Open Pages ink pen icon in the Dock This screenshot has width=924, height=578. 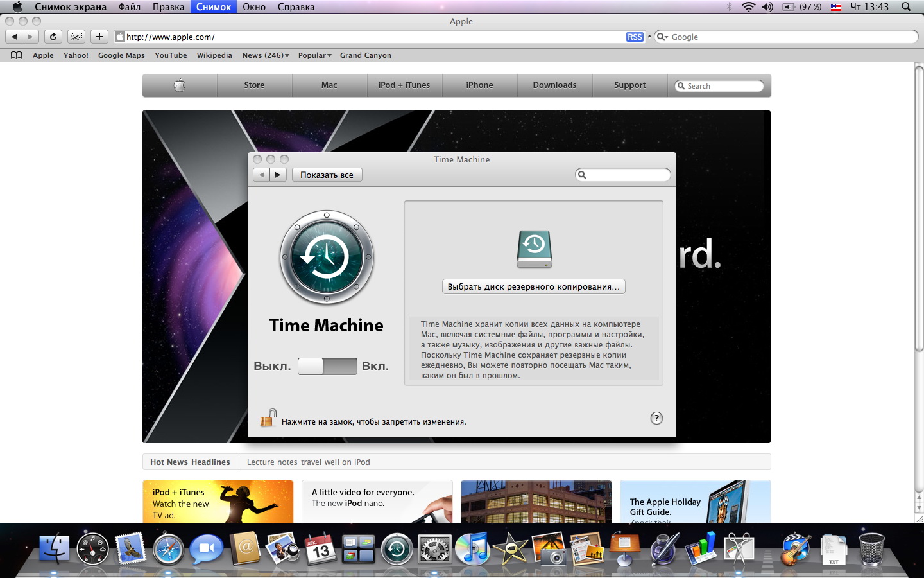(x=663, y=549)
